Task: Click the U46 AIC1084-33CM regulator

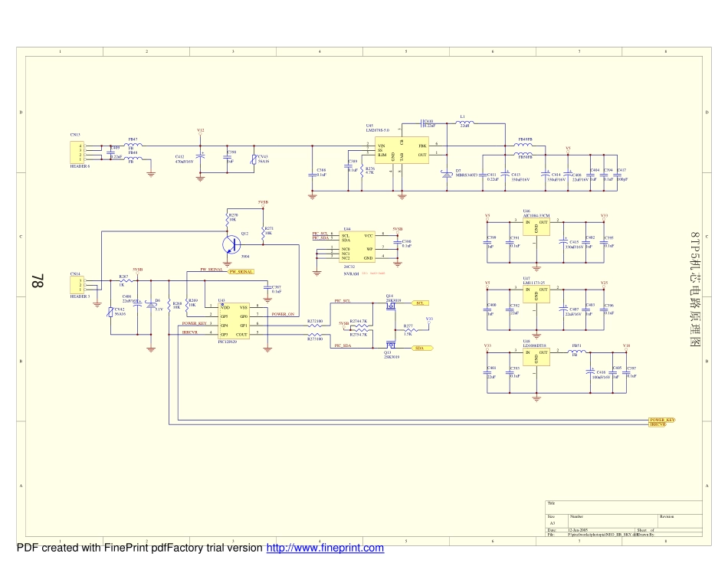Action: click(x=536, y=227)
